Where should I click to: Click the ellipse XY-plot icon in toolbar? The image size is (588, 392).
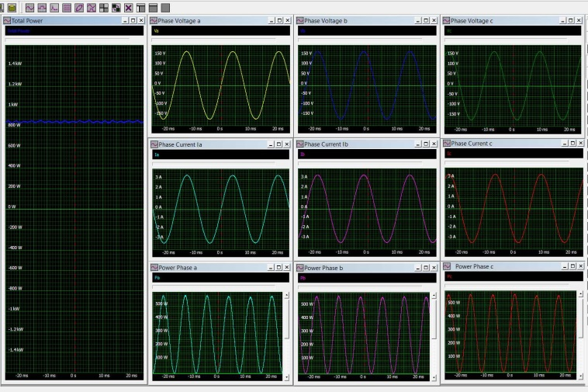[x=78, y=7]
